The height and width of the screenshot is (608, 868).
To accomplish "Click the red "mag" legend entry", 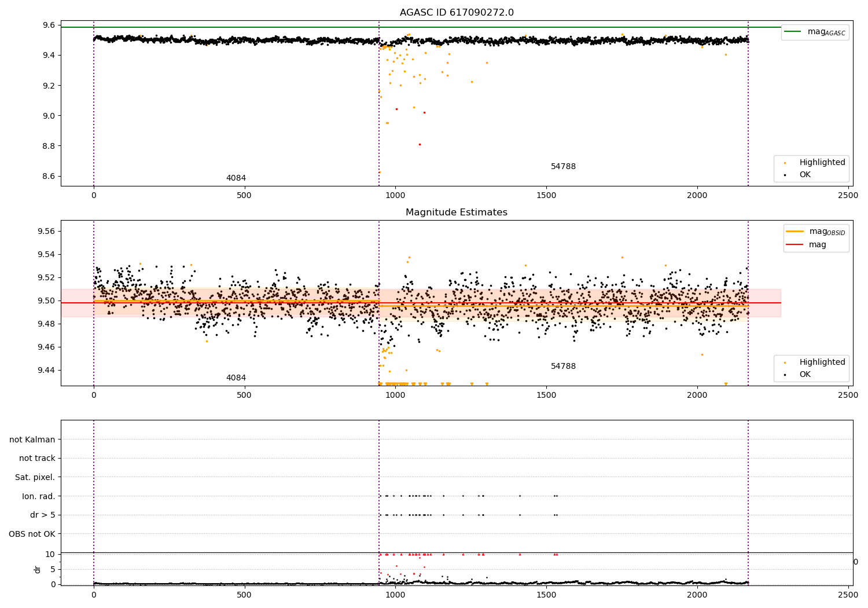I will [818, 245].
